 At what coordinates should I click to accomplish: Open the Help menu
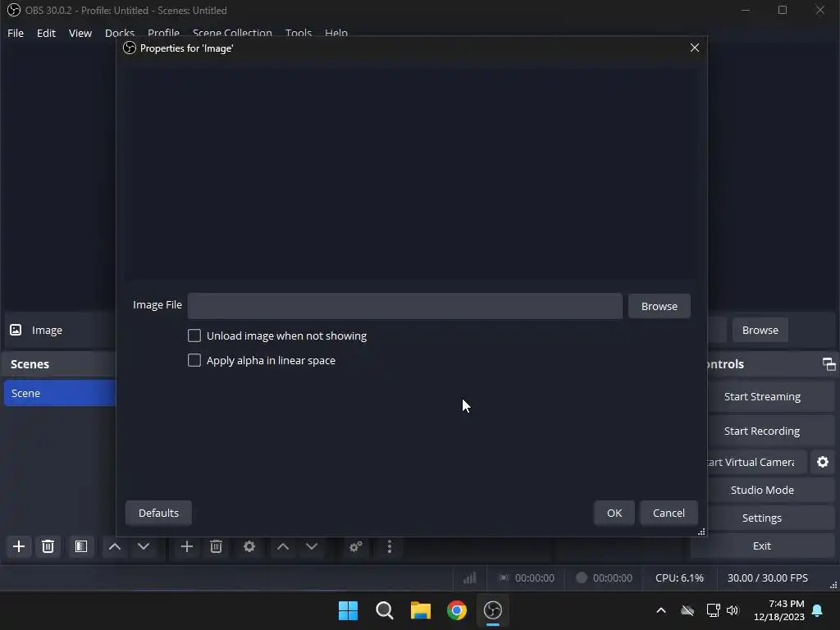[336, 33]
